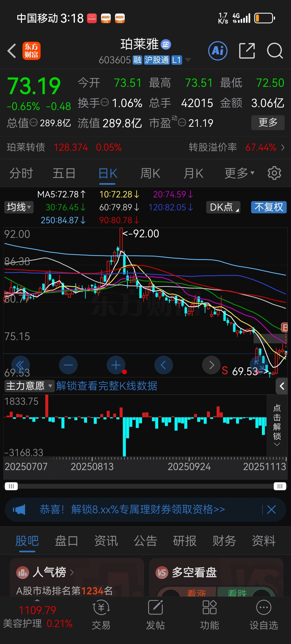
Task: Open 转股溢价率 detail chevron
Action: tap(283, 148)
